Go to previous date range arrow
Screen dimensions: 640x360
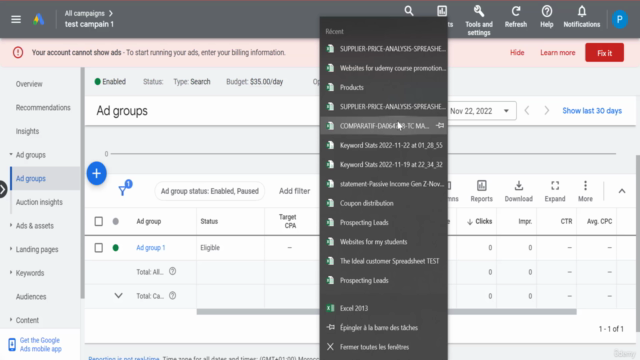[527, 111]
